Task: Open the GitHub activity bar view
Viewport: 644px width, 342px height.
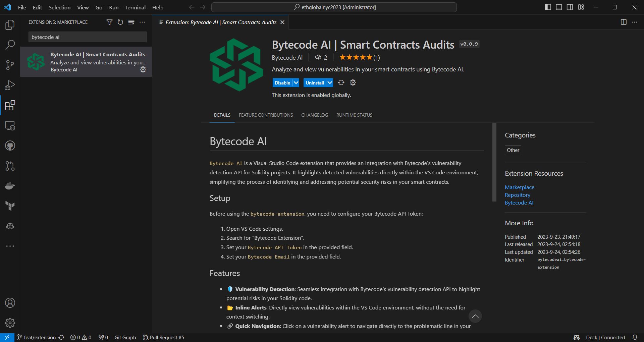Action: (10, 146)
